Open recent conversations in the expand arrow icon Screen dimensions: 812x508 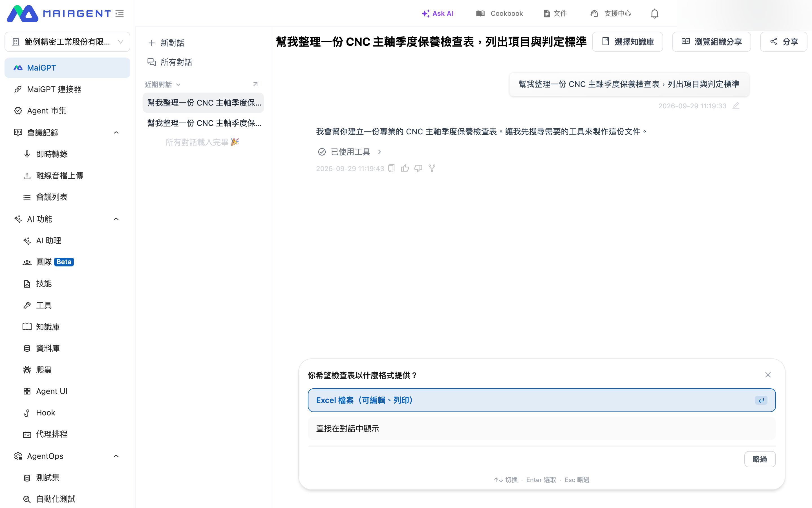coord(255,84)
